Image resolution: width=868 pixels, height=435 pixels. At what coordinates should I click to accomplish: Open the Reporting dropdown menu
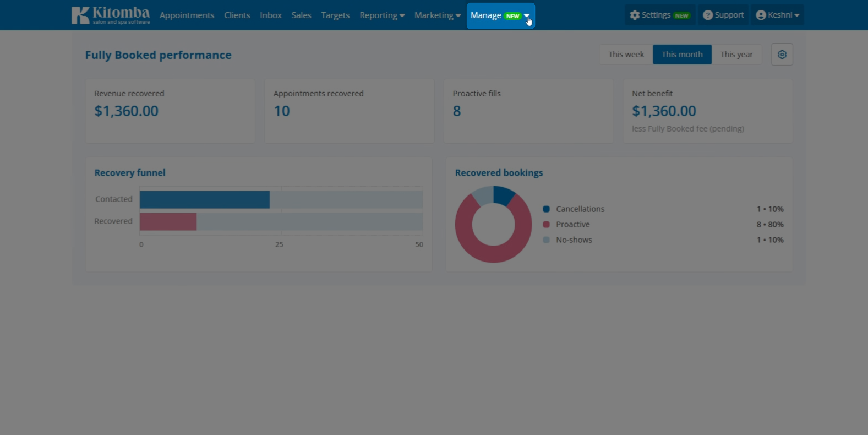(382, 15)
